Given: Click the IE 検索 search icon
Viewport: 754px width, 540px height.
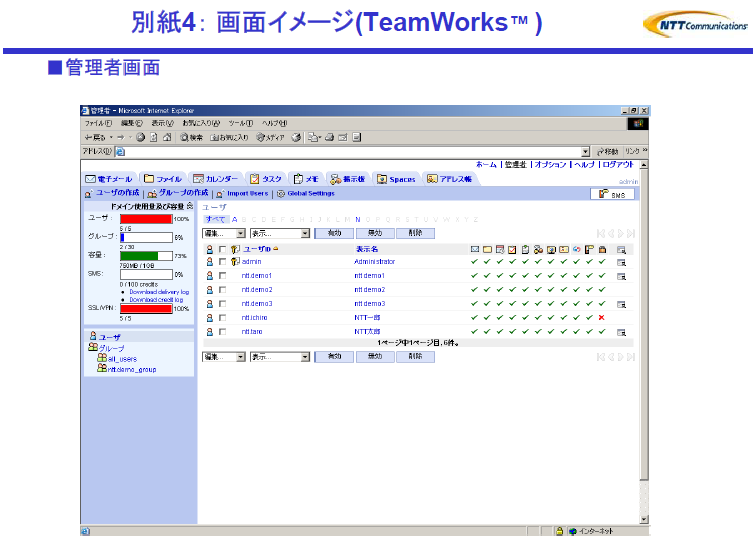Looking at the screenshot, I should [x=184, y=138].
